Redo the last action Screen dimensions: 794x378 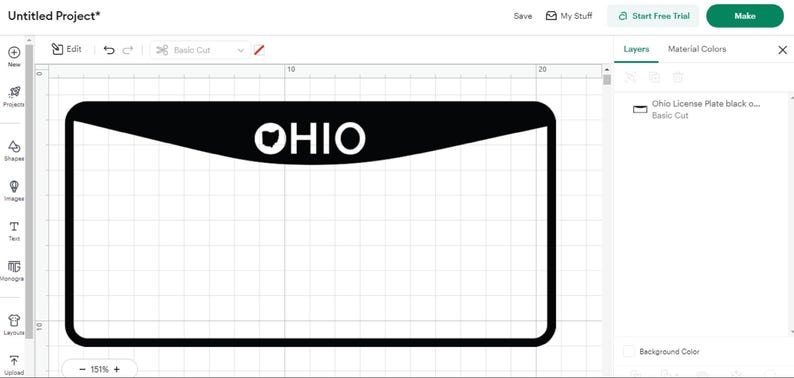point(128,50)
